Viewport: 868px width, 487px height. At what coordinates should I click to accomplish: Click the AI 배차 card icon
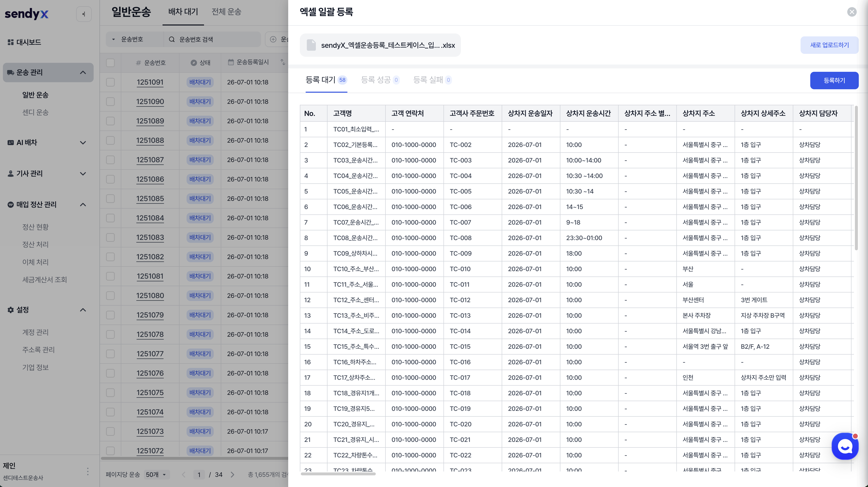coord(10,142)
